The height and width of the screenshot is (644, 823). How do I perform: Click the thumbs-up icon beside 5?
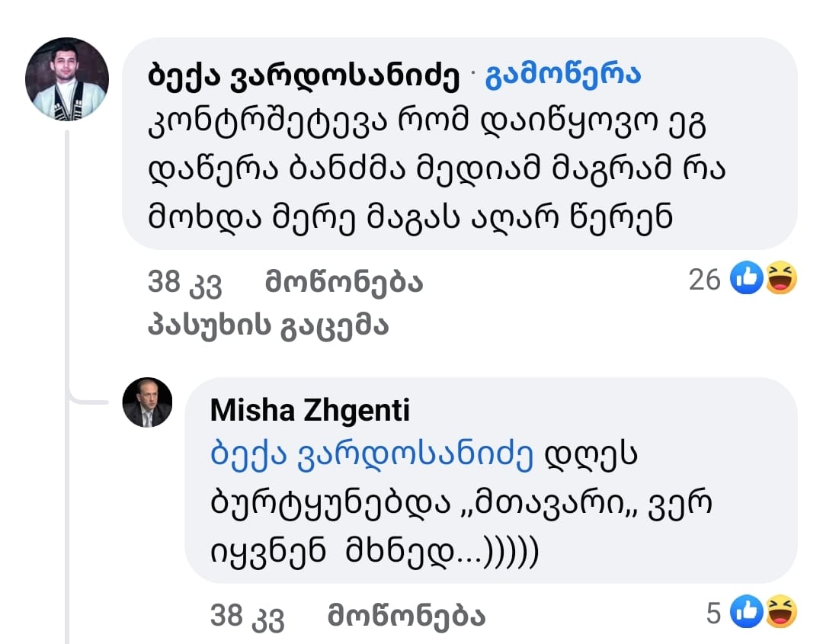click(746, 613)
